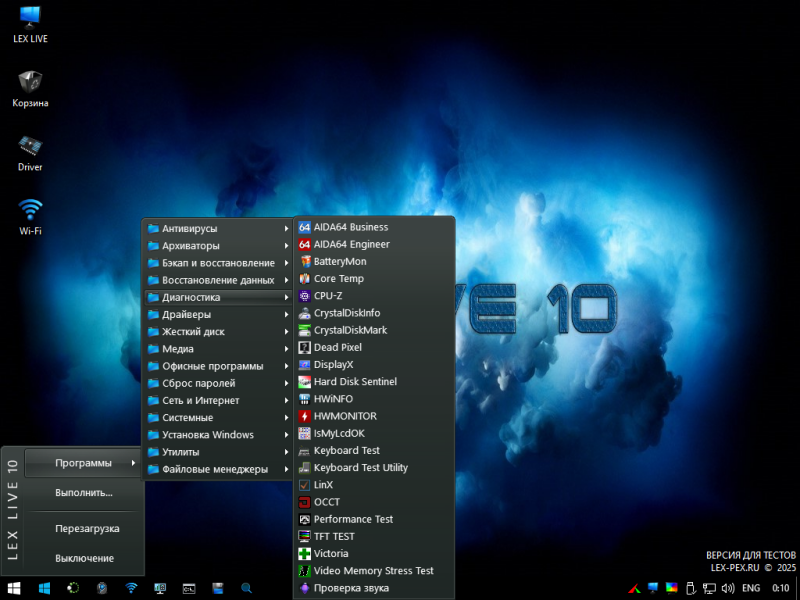Click Выключение to shut down
Screen dimensions: 800x600
pyautogui.click(x=84, y=558)
